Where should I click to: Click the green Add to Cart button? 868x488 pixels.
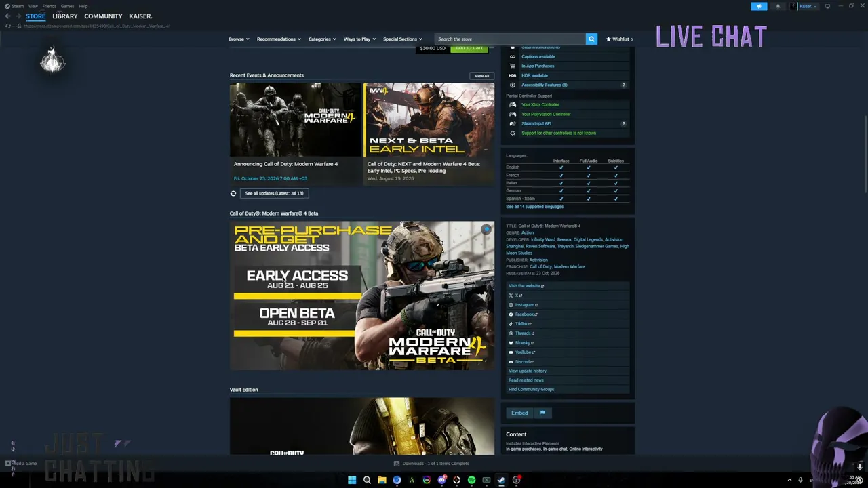(469, 49)
